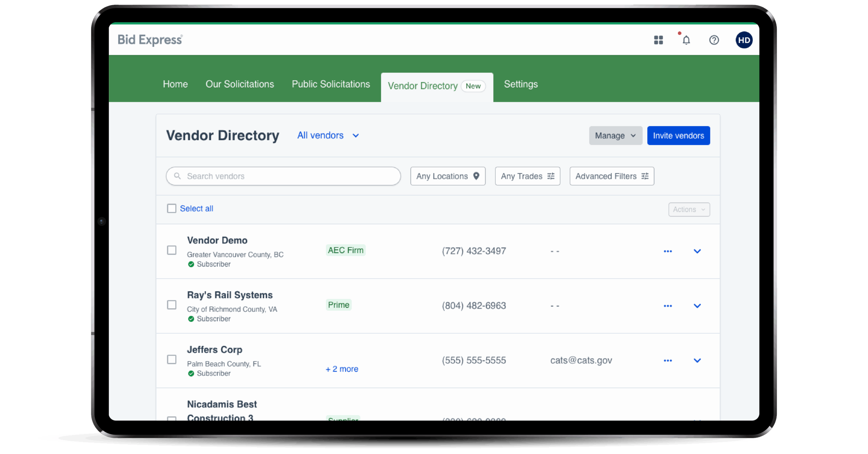Open the HD user avatar menu
Viewport: 868px width, 454px height.
coord(744,40)
